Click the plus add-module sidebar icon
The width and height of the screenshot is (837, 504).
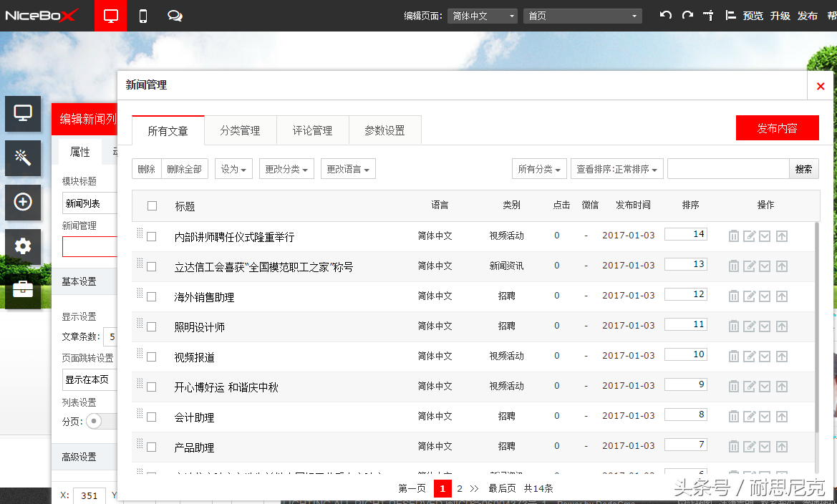click(x=23, y=203)
